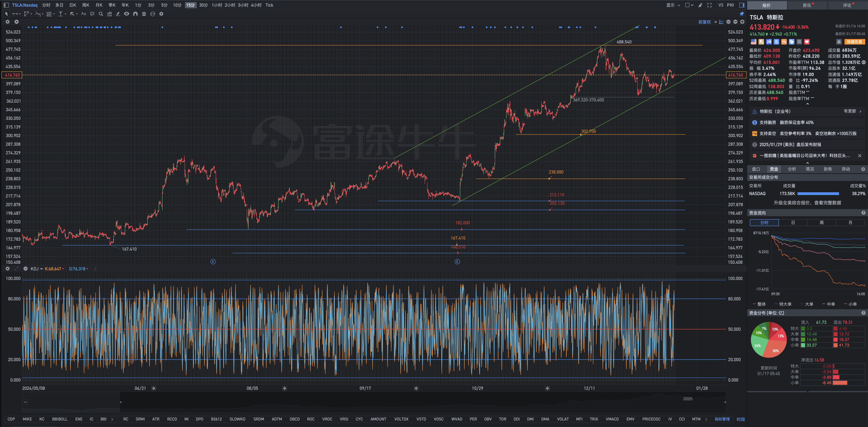Dismiss the 一图前瞻 news banner
The image size is (868, 427).
tap(860, 156)
